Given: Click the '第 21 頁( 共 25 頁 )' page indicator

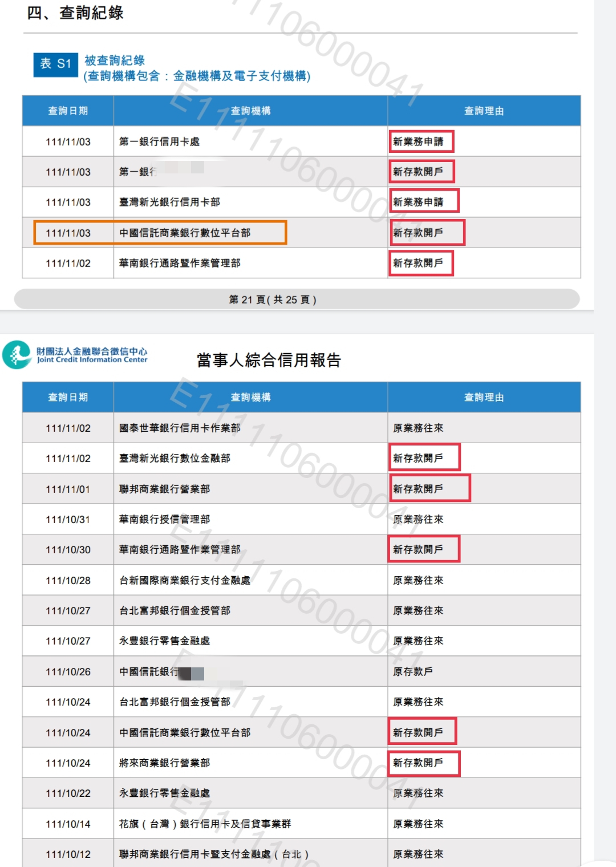Looking at the screenshot, I should (x=273, y=299).
